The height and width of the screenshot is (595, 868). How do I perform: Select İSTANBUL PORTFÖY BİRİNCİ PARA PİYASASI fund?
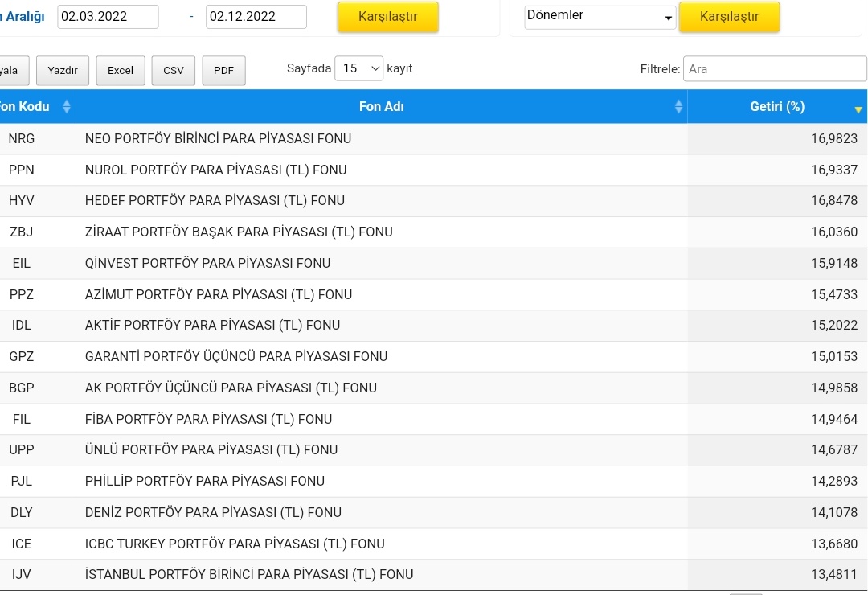tap(249, 575)
